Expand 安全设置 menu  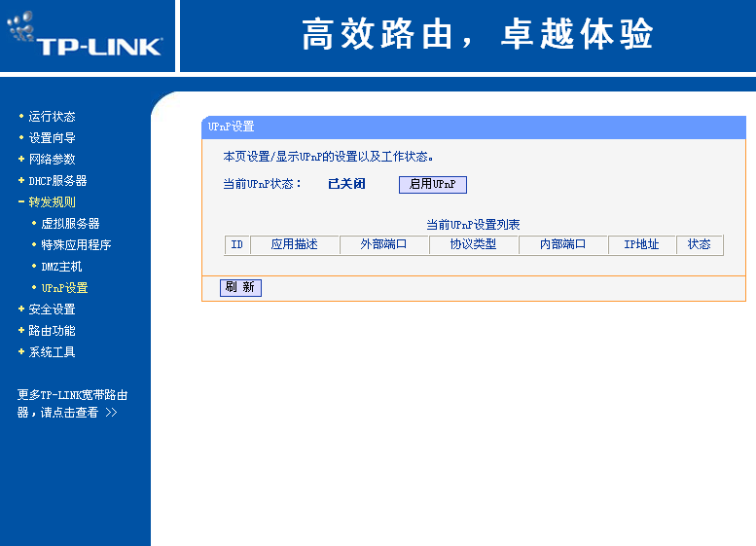52,309
